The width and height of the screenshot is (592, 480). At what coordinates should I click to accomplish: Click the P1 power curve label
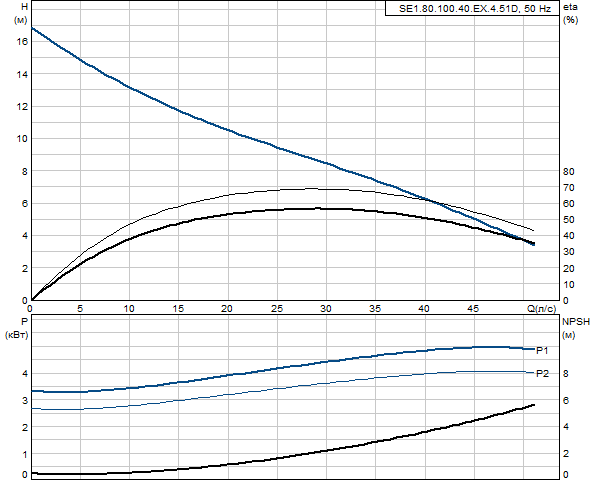[x=542, y=351]
